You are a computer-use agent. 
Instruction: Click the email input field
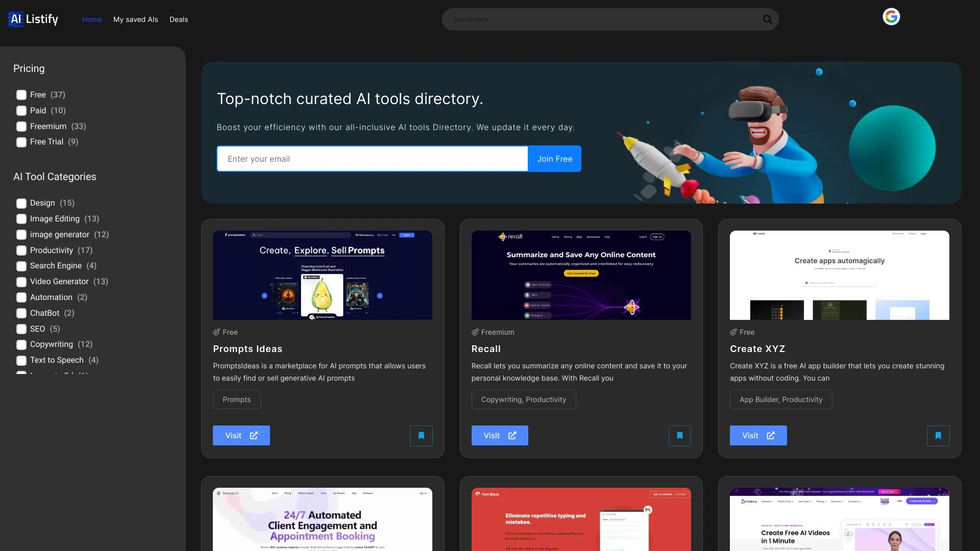coord(373,159)
